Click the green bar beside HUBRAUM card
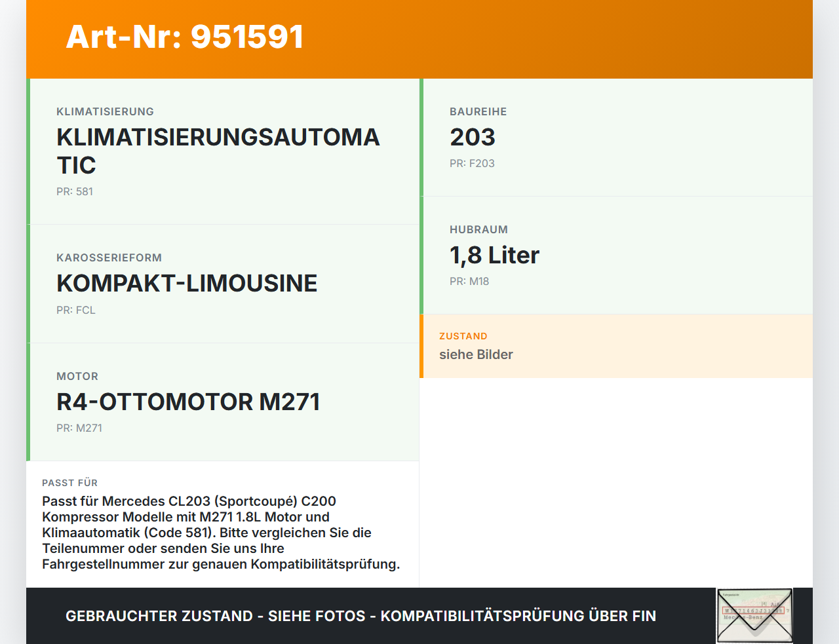Viewport: 839px width, 644px height. (x=421, y=256)
